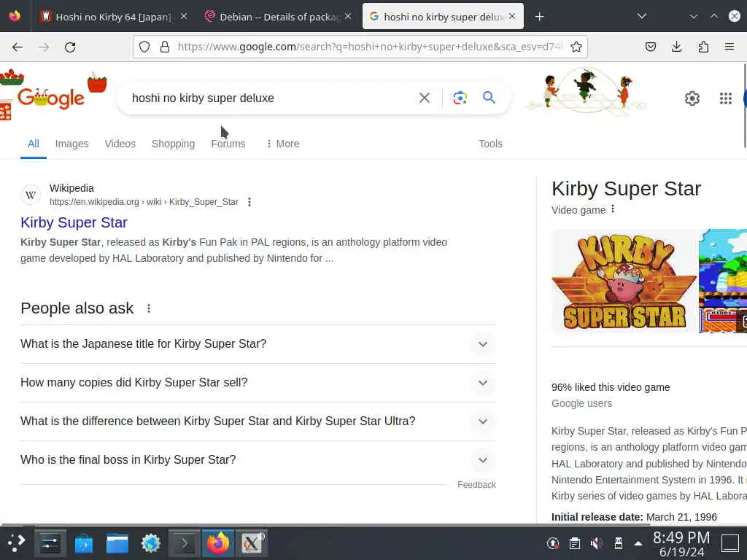Click the muted volume tray icon

coord(596,542)
